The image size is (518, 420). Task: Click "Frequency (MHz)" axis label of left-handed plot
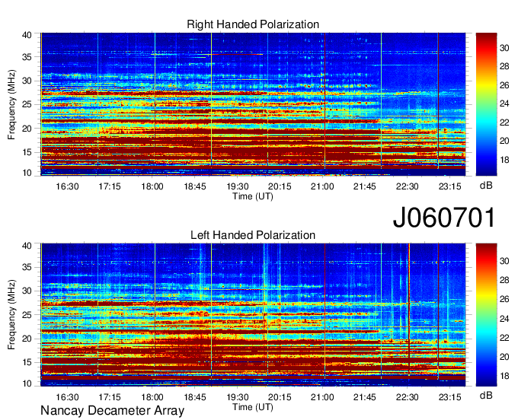[x=11, y=315]
